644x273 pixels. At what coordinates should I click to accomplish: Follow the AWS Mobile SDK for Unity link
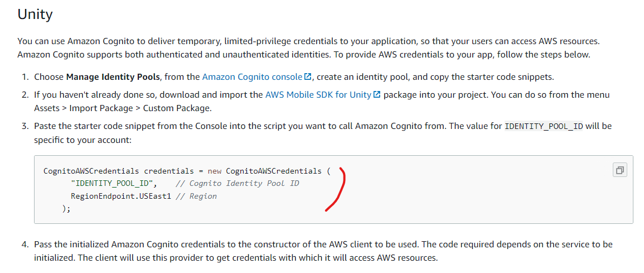tap(318, 95)
